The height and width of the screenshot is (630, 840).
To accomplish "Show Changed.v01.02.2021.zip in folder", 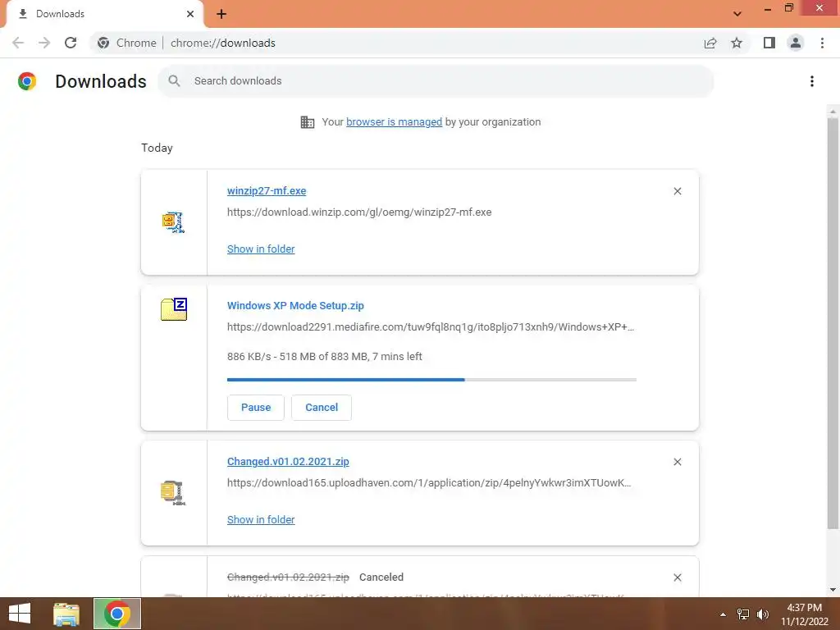I will point(260,519).
